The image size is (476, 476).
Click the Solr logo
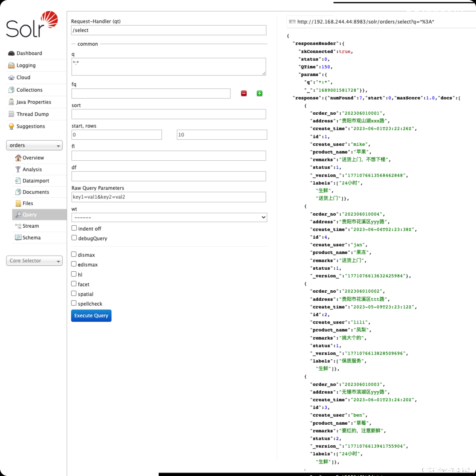[32, 24]
